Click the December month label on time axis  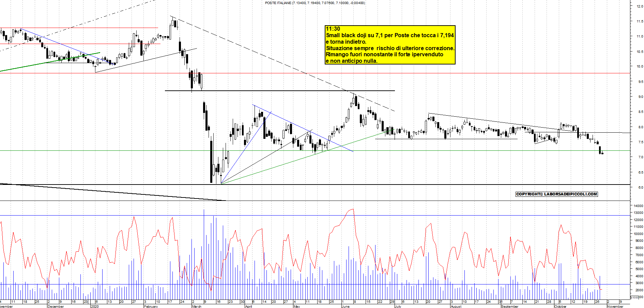pos(56,306)
